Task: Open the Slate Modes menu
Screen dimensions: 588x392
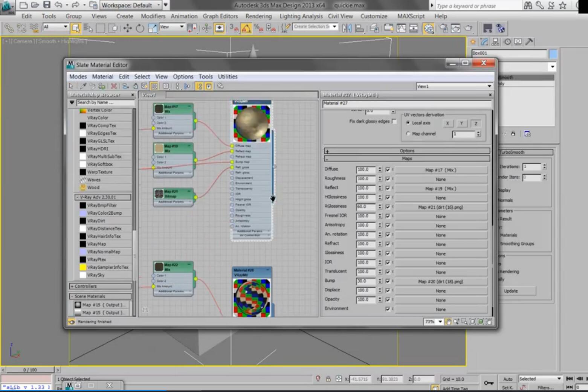Action: 78,76
